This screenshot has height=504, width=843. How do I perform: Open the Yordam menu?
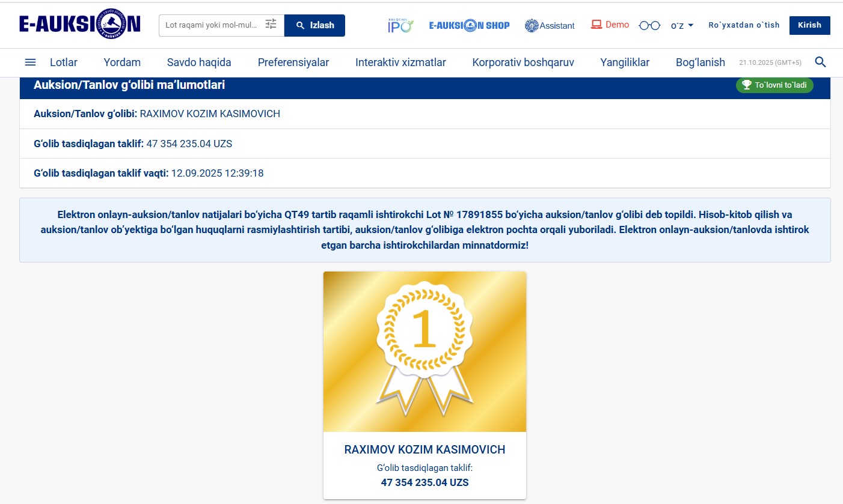pyautogui.click(x=122, y=62)
